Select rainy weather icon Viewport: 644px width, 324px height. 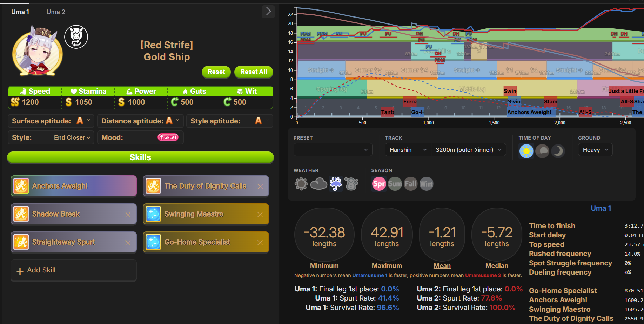tap(336, 184)
